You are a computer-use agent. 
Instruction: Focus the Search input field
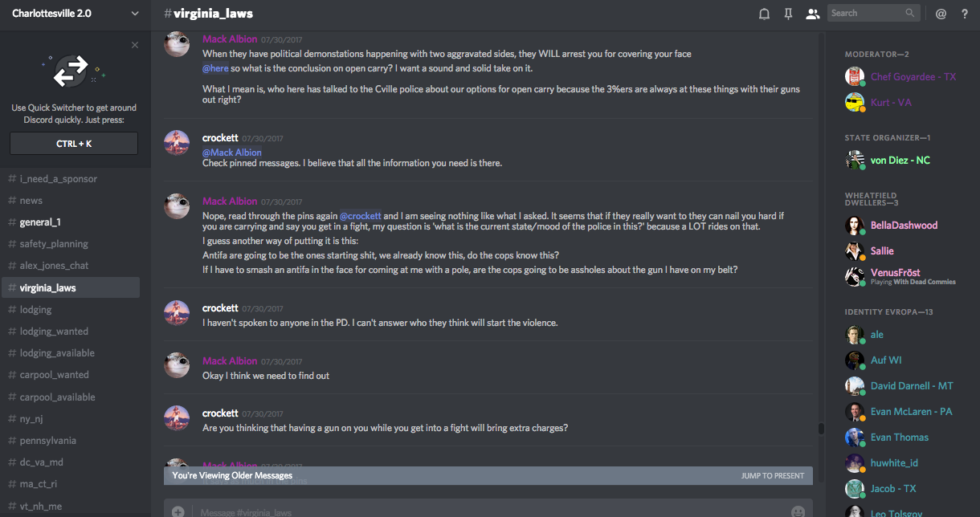point(868,13)
